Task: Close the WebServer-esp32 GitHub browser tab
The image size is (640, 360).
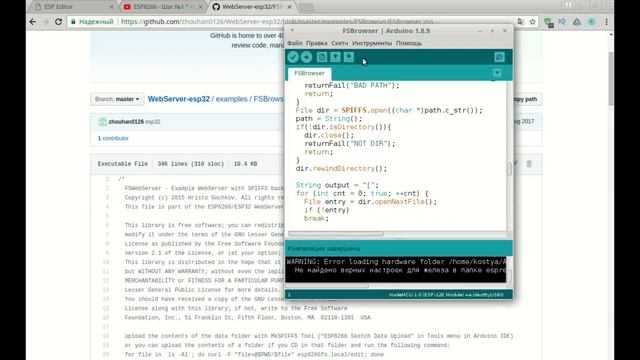Action: coord(289,7)
